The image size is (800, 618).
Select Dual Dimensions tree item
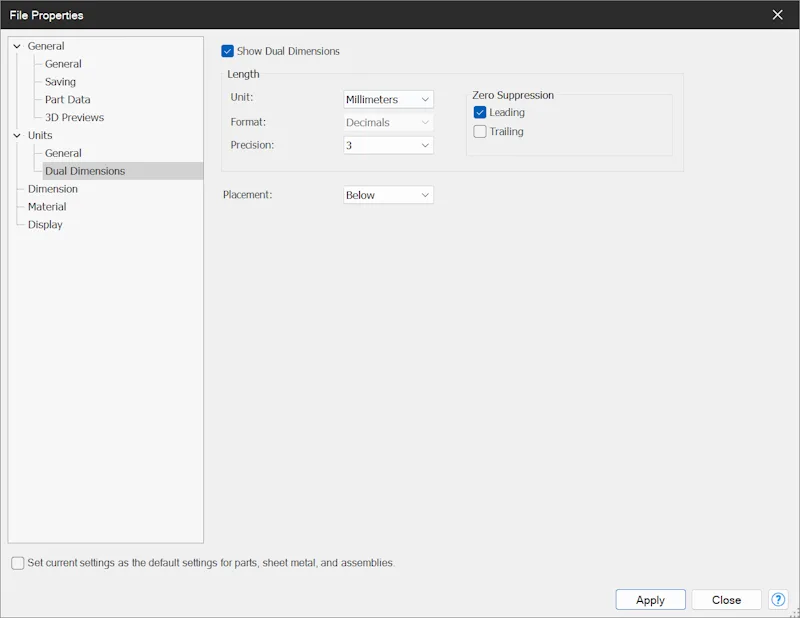coord(85,171)
